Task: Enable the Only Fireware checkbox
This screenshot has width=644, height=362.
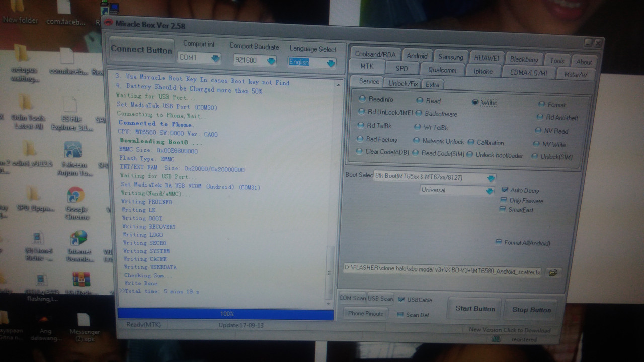Action: (521, 200)
